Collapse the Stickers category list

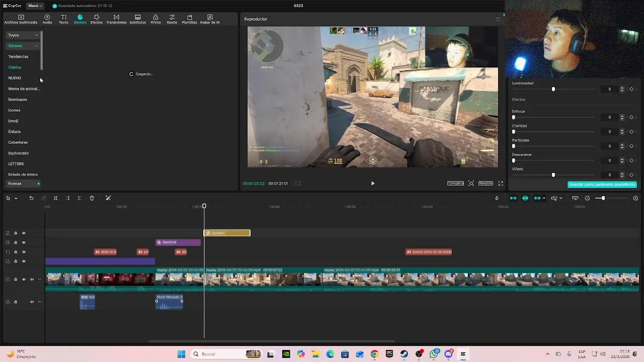click(36, 46)
